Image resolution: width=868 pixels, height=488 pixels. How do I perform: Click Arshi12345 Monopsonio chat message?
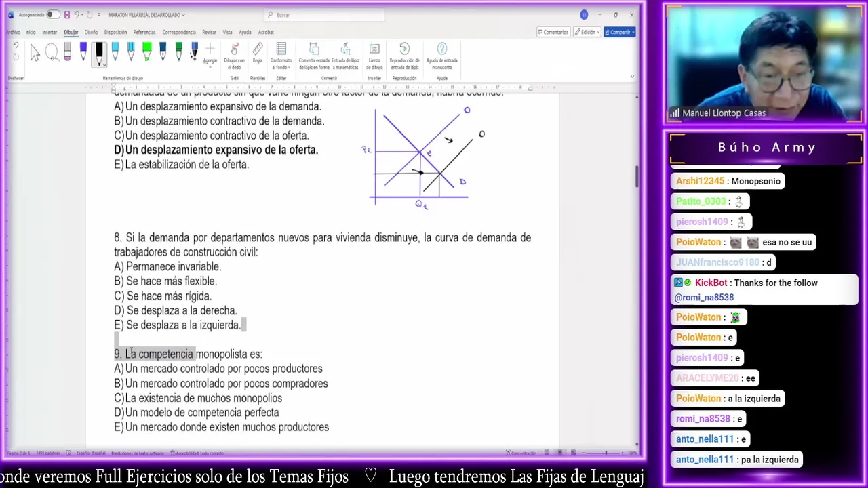tap(728, 181)
